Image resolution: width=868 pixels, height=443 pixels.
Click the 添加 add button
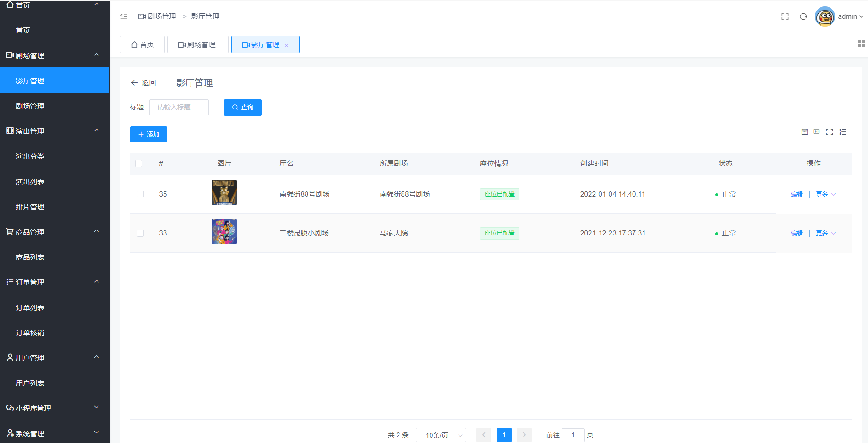148,135
